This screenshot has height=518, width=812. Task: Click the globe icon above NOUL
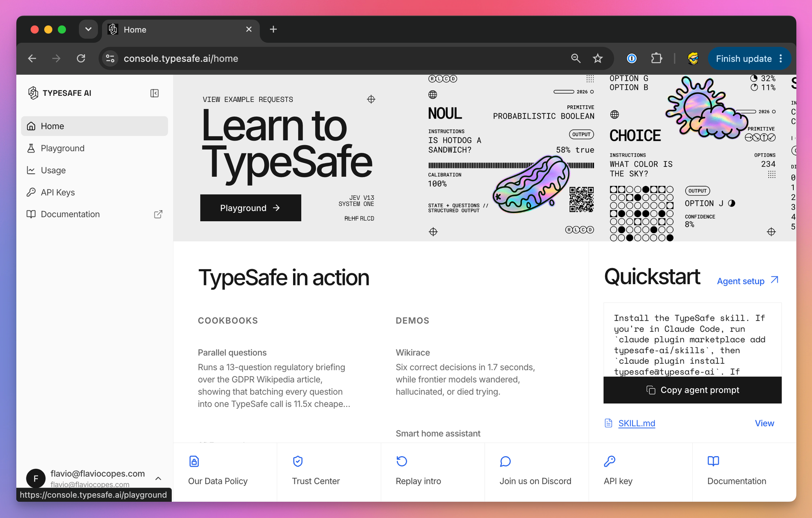coord(433,95)
